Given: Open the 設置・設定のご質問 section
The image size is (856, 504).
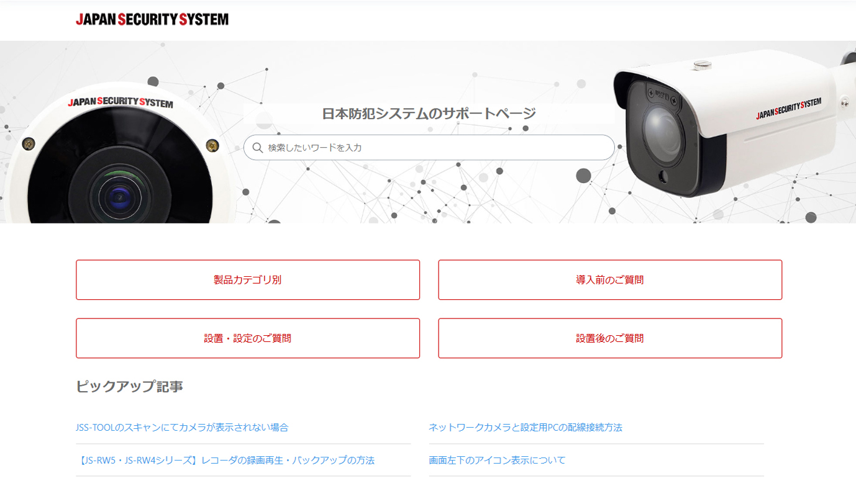Looking at the screenshot, I should click(x=248, y=338).
